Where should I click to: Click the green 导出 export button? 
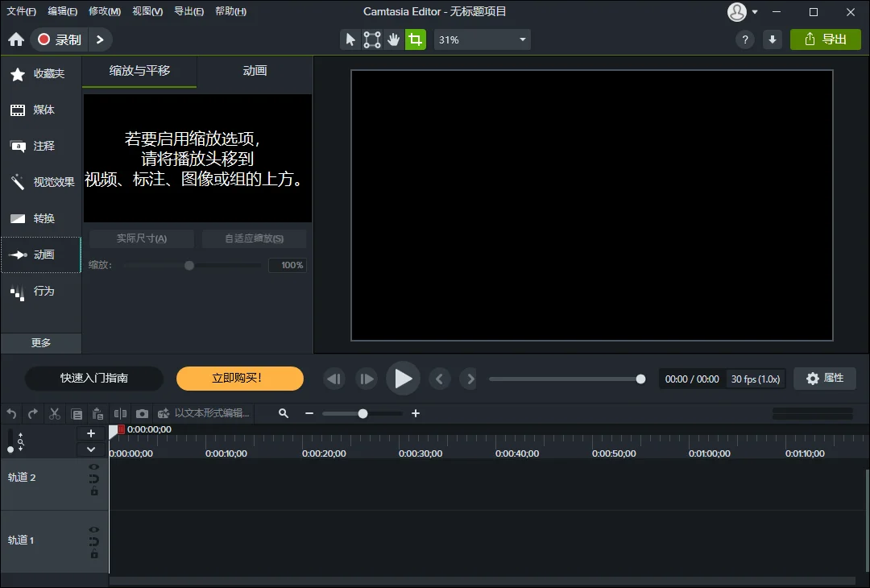[x=825, y=39]
